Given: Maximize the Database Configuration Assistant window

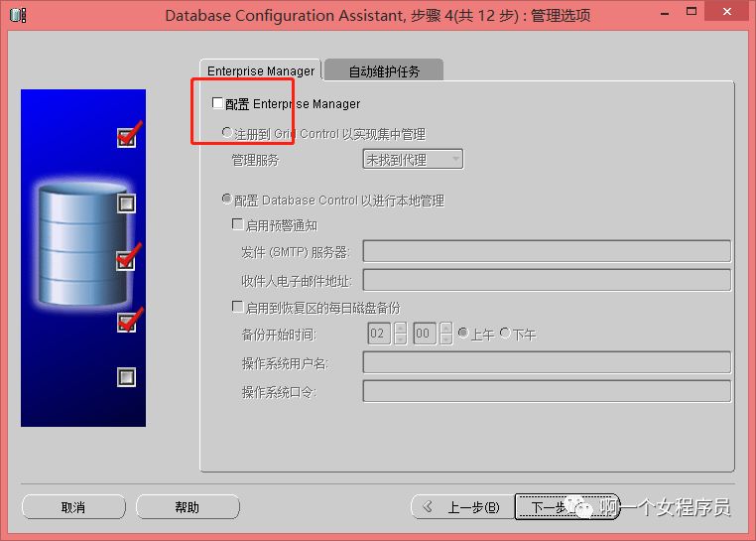Looking at the screenshot, I should pos(692,12).
